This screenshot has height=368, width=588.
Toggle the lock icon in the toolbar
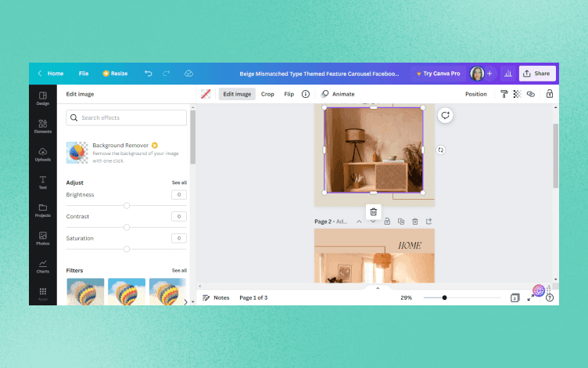[x=550, y=94]
